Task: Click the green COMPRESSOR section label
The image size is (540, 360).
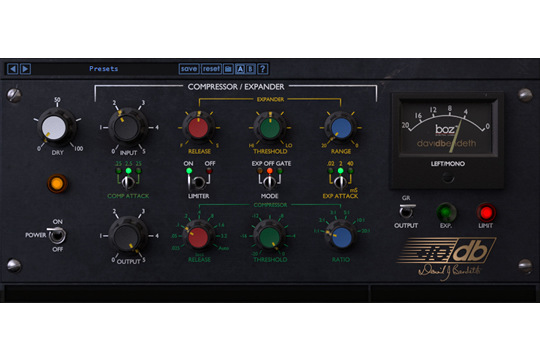Action: [270, 205]
